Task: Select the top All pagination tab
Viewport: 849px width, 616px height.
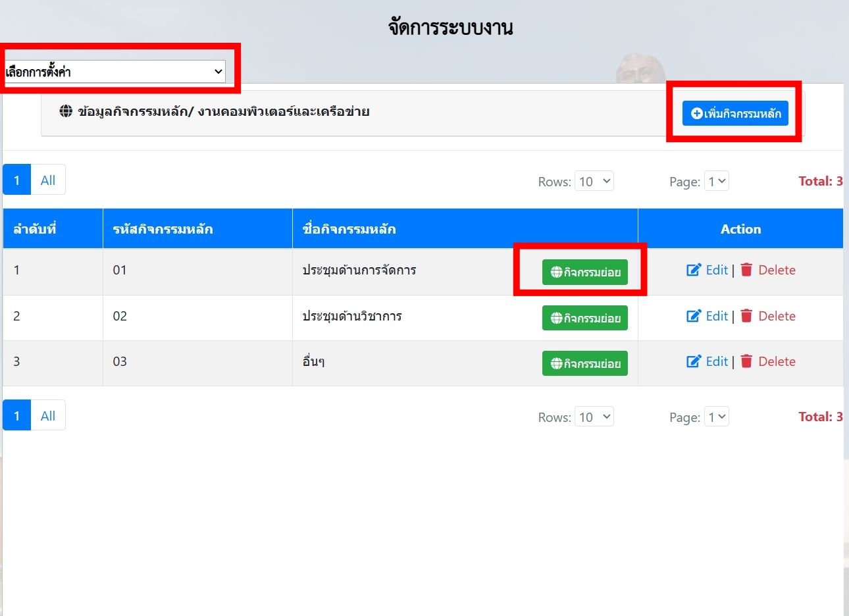Action: [x=48, y=180]
